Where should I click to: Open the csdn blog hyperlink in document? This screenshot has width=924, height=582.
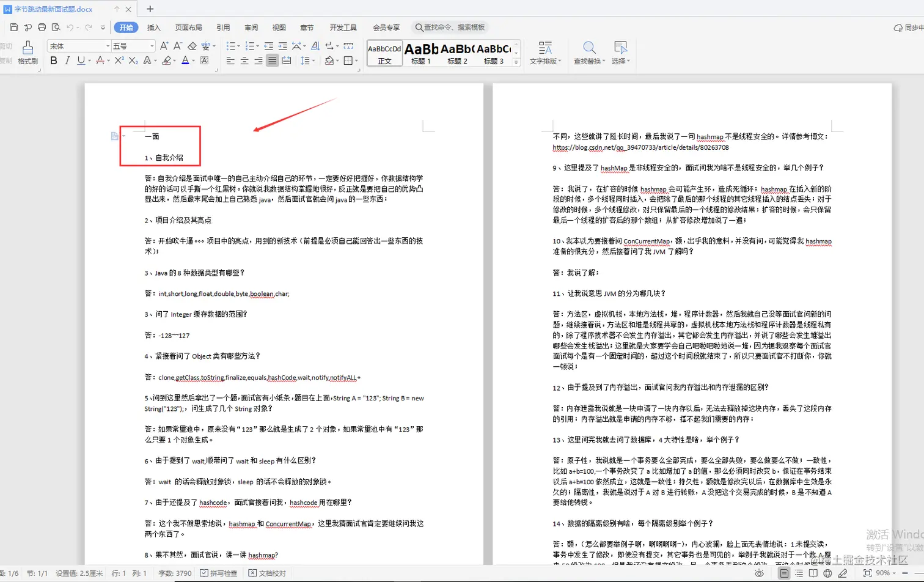[x=640, y=147]
